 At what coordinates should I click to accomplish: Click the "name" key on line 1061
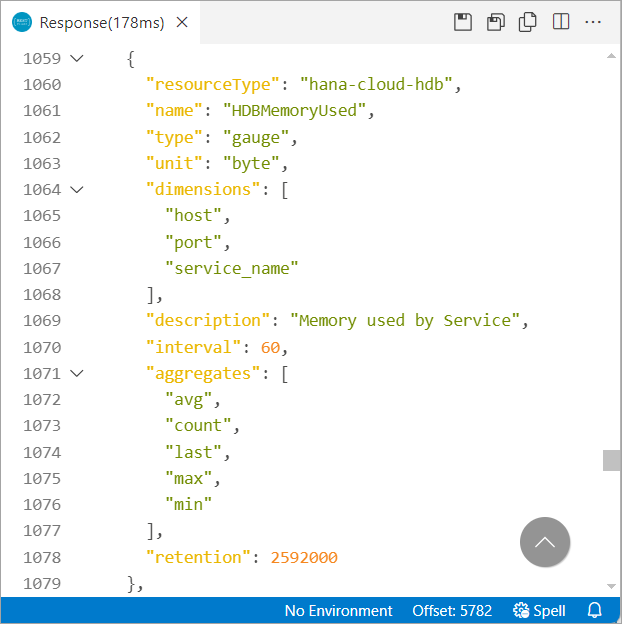click(x=174, y=111)
